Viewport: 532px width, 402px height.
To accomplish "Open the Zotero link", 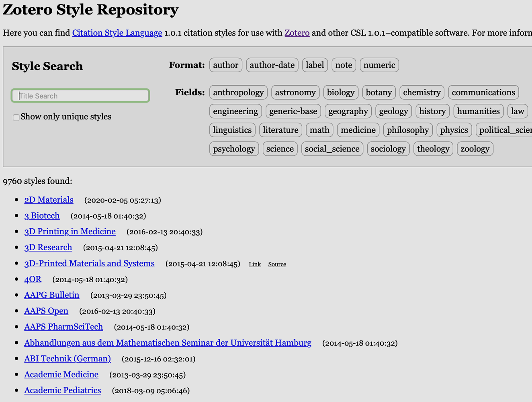I will point(297,33).
